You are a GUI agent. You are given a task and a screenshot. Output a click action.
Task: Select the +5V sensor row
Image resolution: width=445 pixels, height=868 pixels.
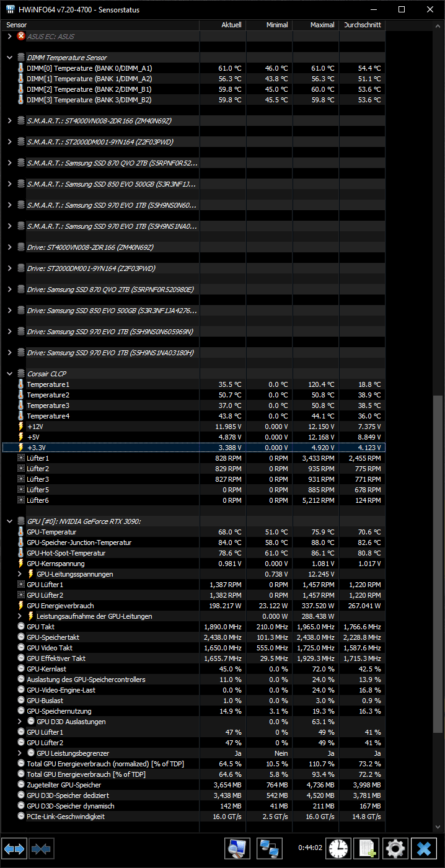[x=193, y=437]
